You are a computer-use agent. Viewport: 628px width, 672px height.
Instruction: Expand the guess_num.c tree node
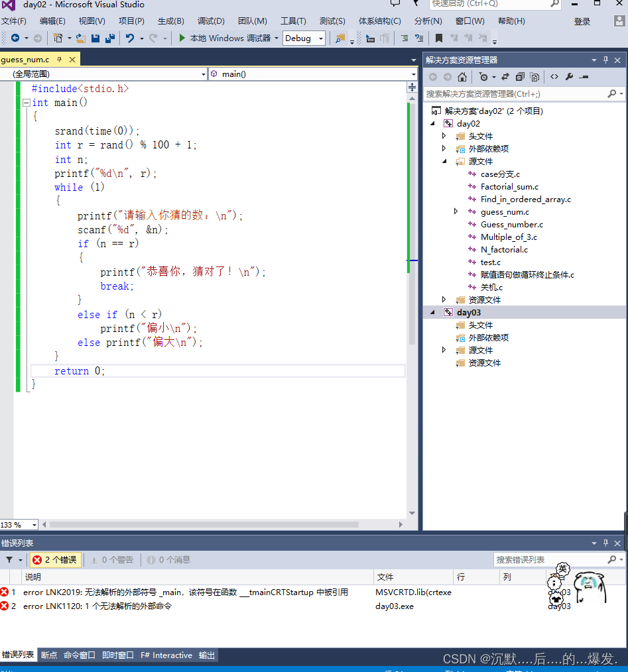pos(456,211)
